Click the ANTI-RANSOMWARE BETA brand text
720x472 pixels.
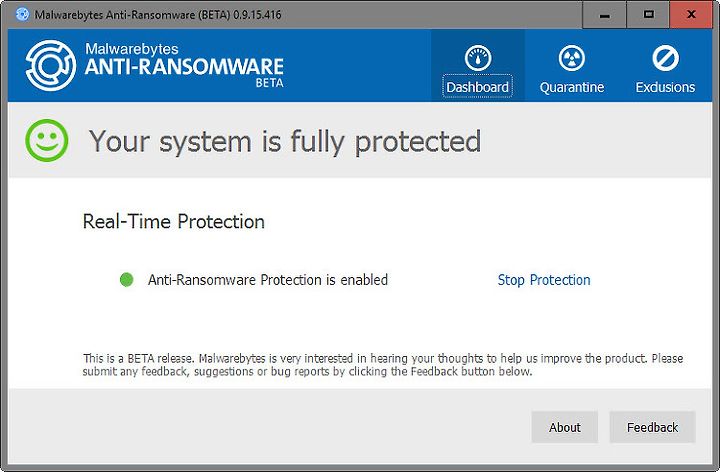(184, 71)
